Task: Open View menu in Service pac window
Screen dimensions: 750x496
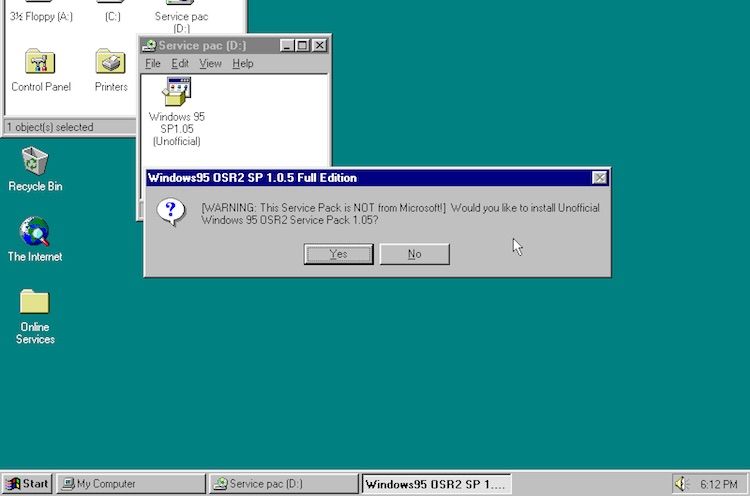Action: click(x=210, y=63)
